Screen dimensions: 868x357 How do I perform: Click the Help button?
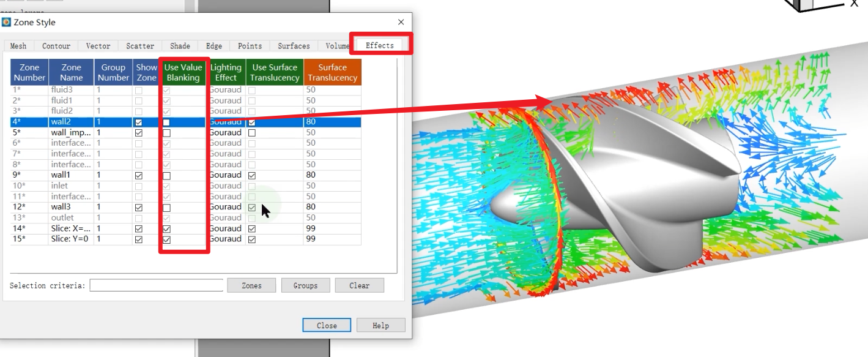380,325
